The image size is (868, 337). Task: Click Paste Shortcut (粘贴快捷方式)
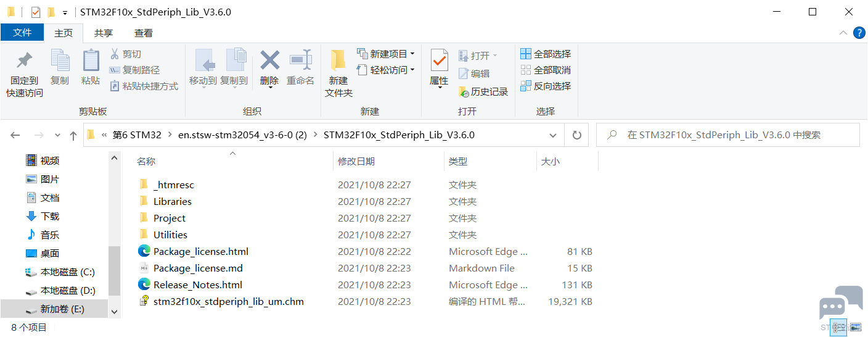(x=144, y=86)
